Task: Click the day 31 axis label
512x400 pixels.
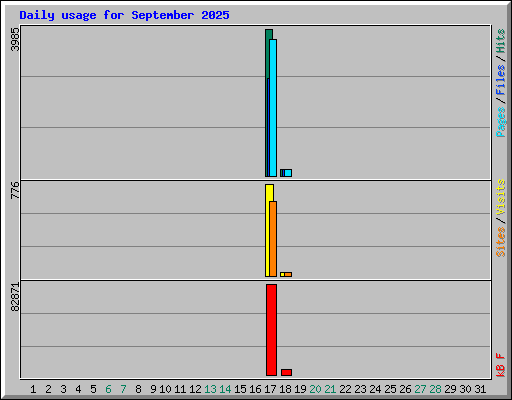Action: [480, 389]
